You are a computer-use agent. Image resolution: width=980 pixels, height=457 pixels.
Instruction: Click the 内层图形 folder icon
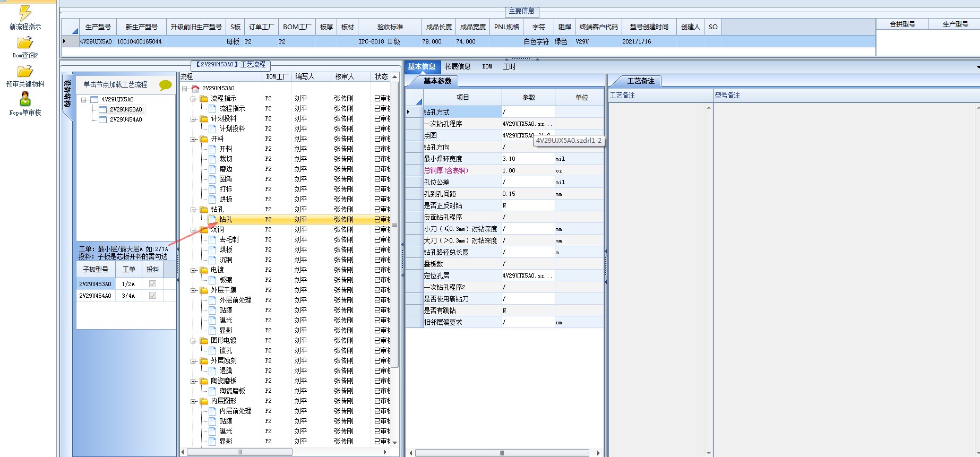tap(204, 401)
